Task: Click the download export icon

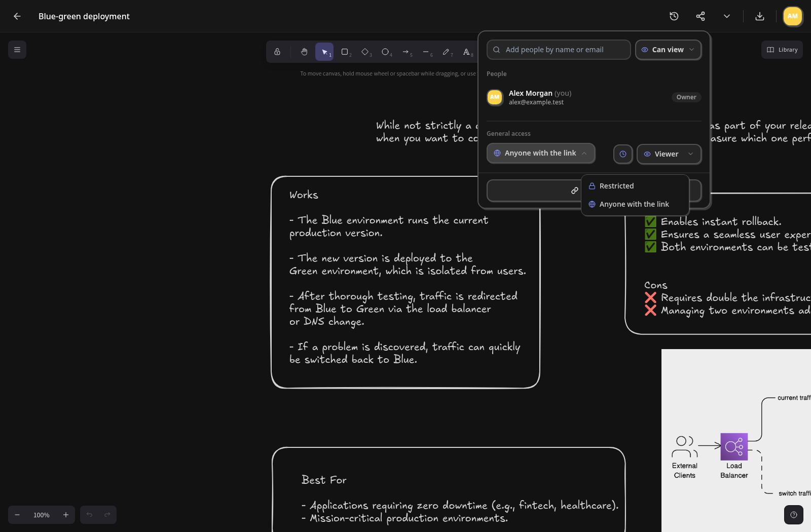Action: [760, 16]
